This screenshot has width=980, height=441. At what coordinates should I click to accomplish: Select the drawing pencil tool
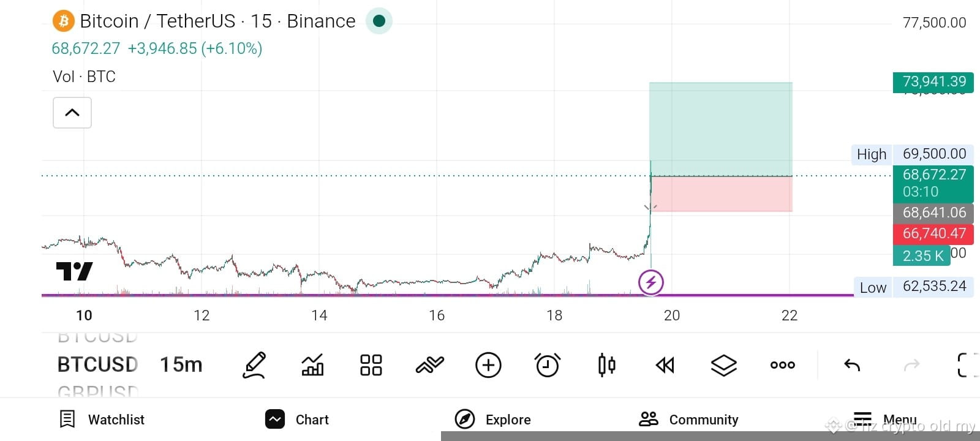254,365
